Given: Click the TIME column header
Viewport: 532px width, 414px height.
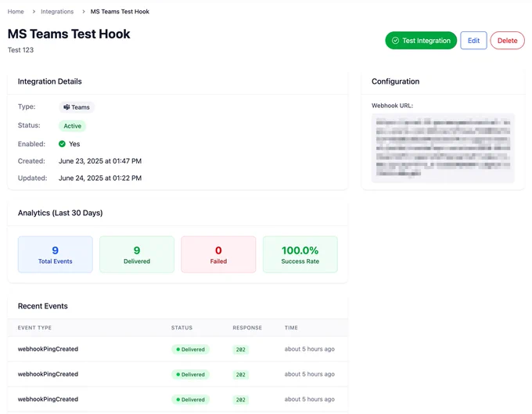Looking at the screenshot, I should (x=291, y=327).
